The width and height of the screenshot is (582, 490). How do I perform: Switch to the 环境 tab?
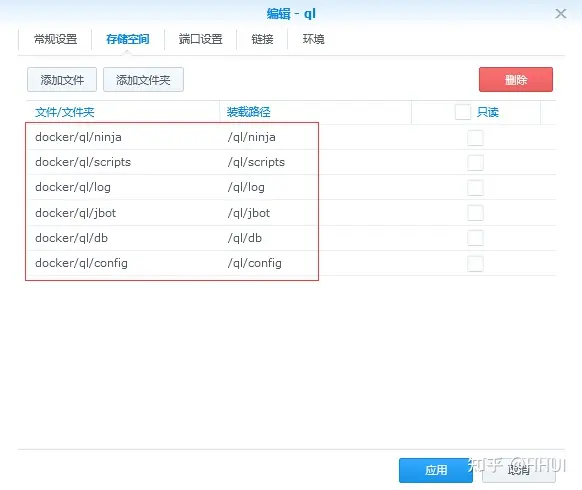pyautogui.click(x=314, y=39)
